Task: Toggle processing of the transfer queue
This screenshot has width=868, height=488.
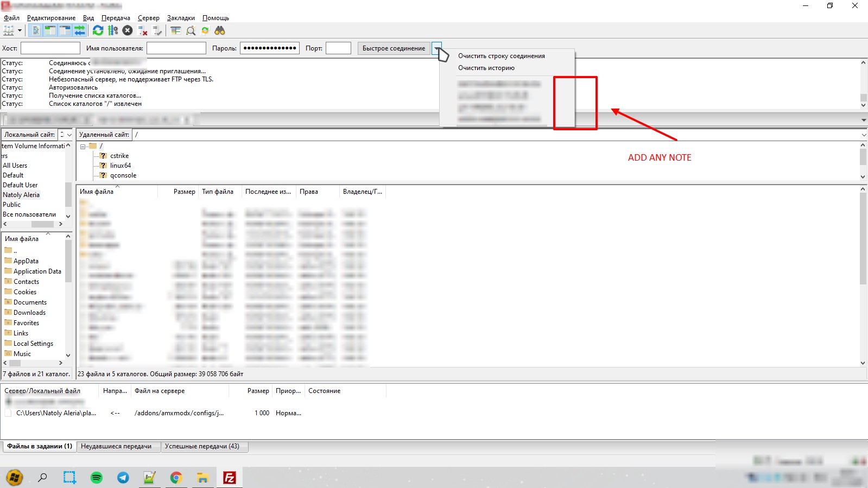Action: pyautogui.click(x=113, y=30)
